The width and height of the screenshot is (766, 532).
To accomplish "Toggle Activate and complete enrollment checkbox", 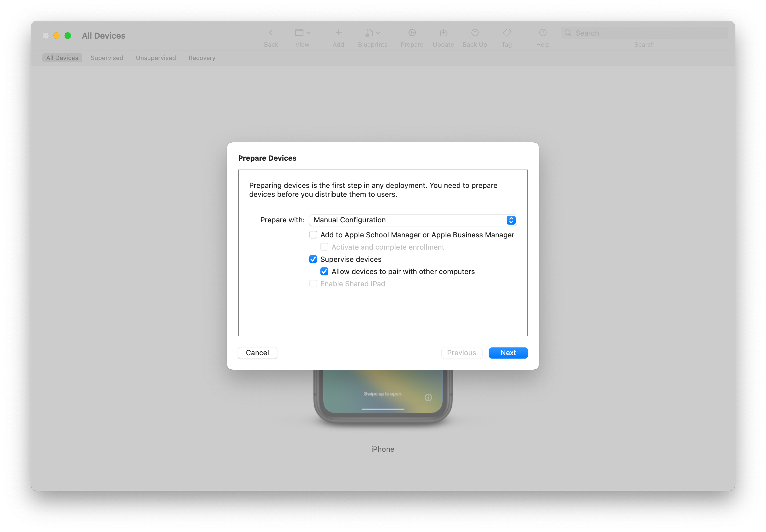I will (x=324, y=247).
